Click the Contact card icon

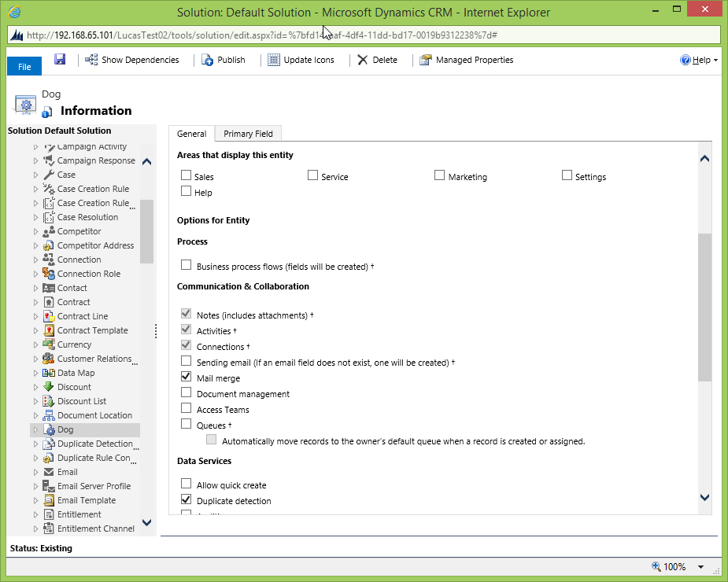pyautogui.click(x=49, y=288)
